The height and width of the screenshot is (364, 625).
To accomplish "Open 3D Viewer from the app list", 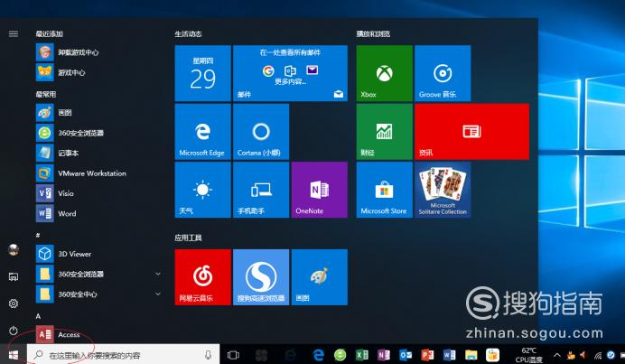I will pyautogui.click(x=99, y=254).
